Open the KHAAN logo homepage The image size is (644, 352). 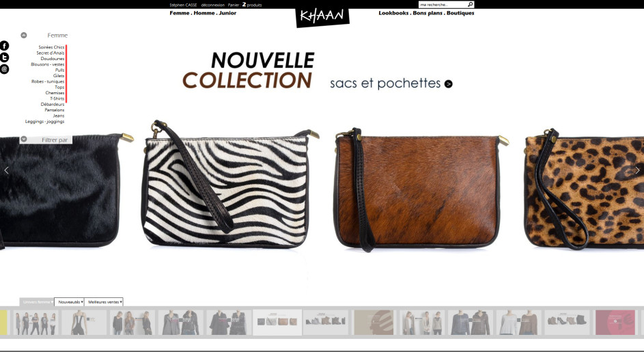[x=322, y=16]
